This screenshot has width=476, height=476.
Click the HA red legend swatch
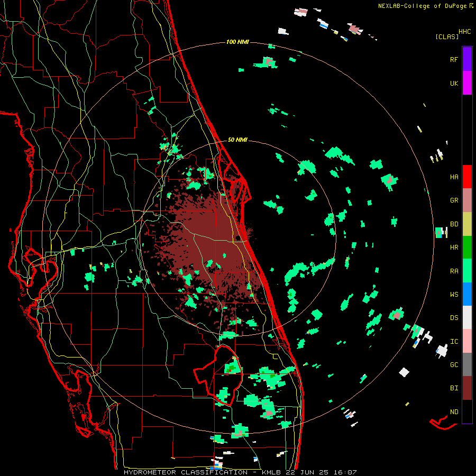pyautogui.click(x=467, y=177)
